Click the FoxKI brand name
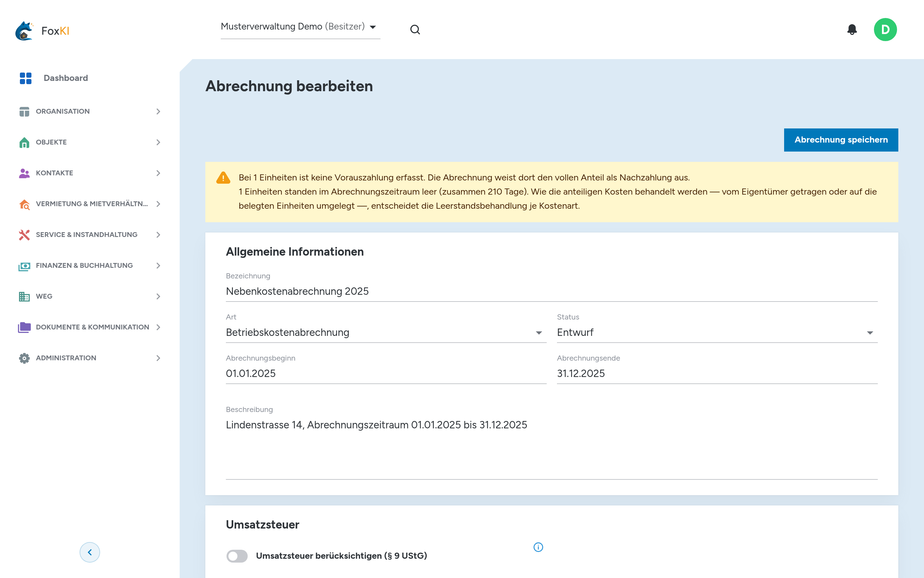Image resolution: width=924 pixels, height=578 pixels. coord(56,31)
